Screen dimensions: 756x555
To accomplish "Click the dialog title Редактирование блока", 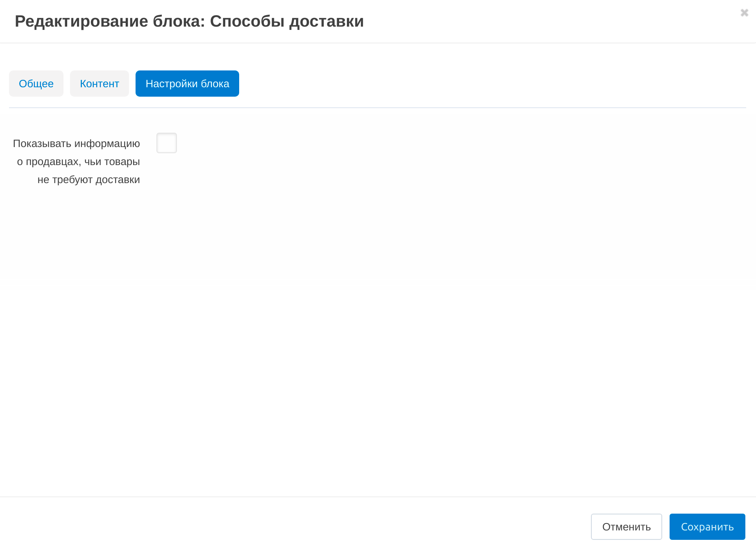I will click(110, 21).
